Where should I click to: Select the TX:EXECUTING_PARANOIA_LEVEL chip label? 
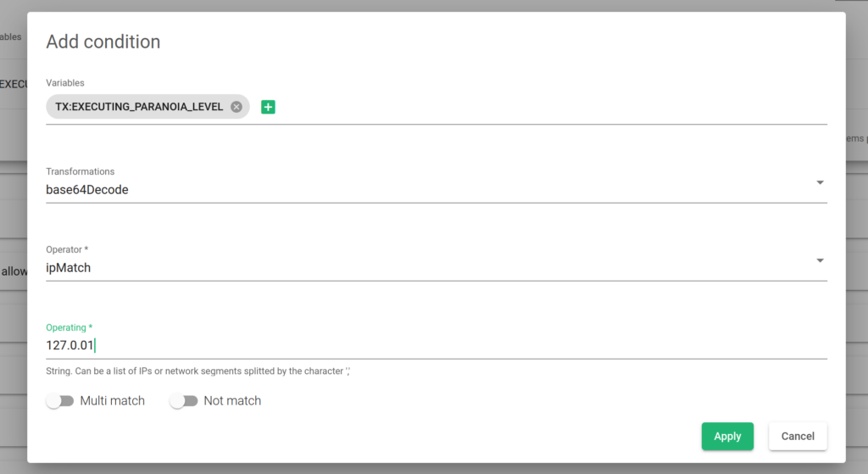(x=139, y=107)
